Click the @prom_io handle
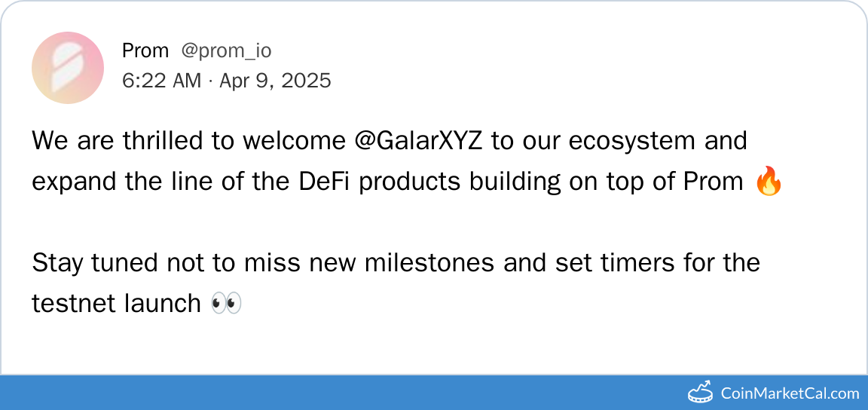 (x=226, y=50)
